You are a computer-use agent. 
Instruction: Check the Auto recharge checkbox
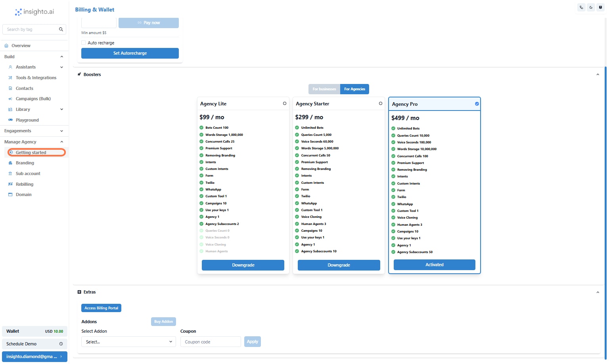click(x=84, y=43)
